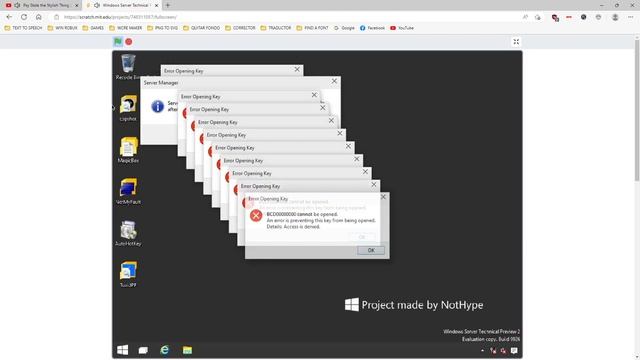Open Task View on the simulated taskbar
The height and width of the screenshot is (360, 640).
click(x=143, y=350)
